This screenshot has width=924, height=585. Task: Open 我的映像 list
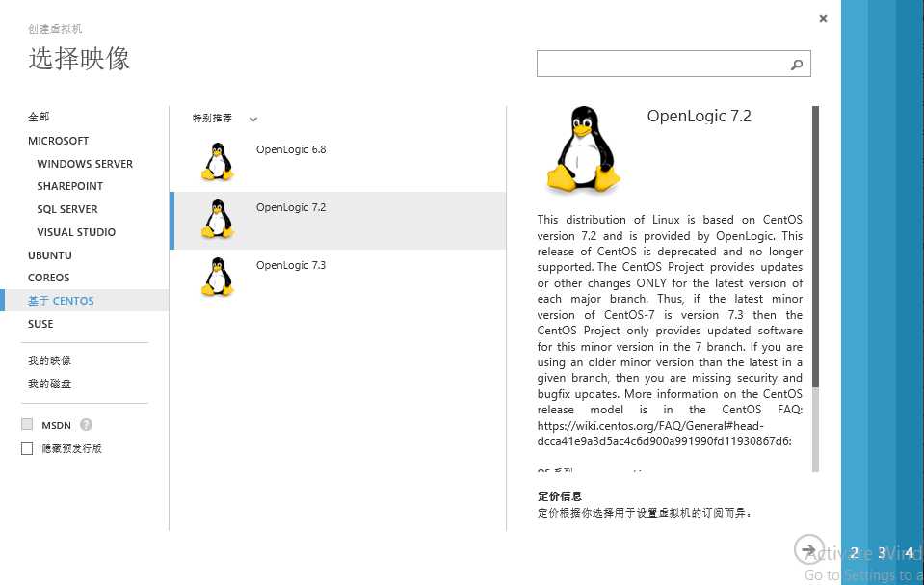coord(49,360)
